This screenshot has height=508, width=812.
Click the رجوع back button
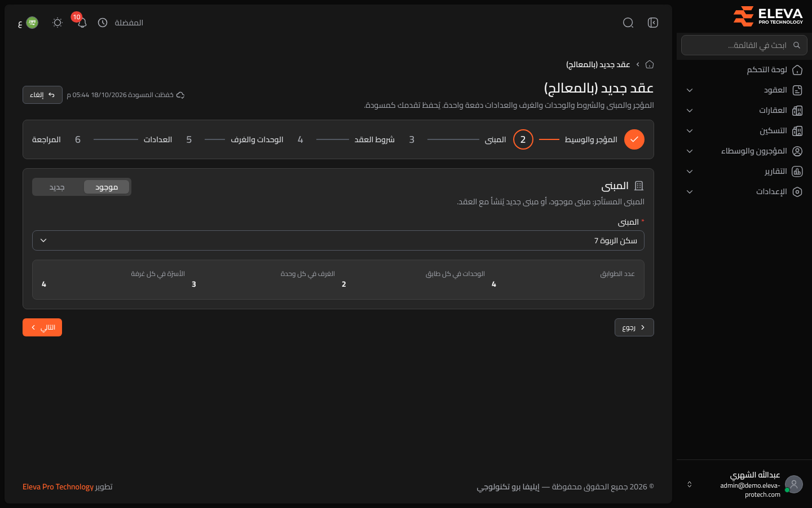[634, 327]
